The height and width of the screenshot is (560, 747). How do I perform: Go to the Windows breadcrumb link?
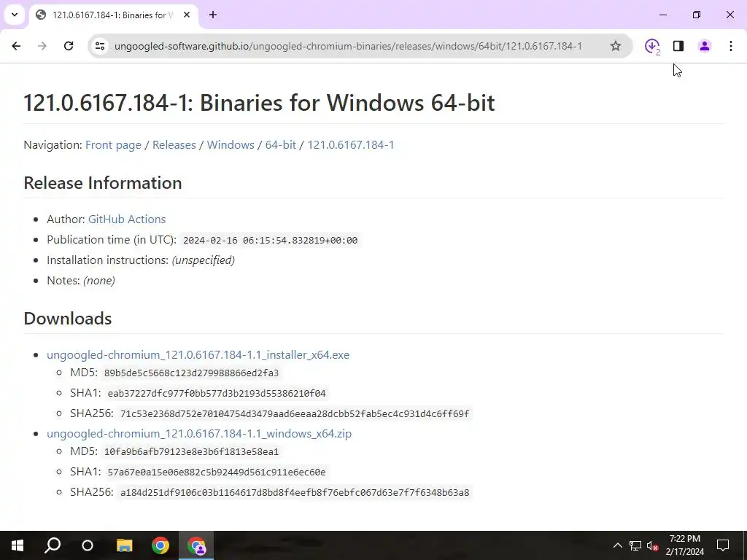(x=231, y=145)
